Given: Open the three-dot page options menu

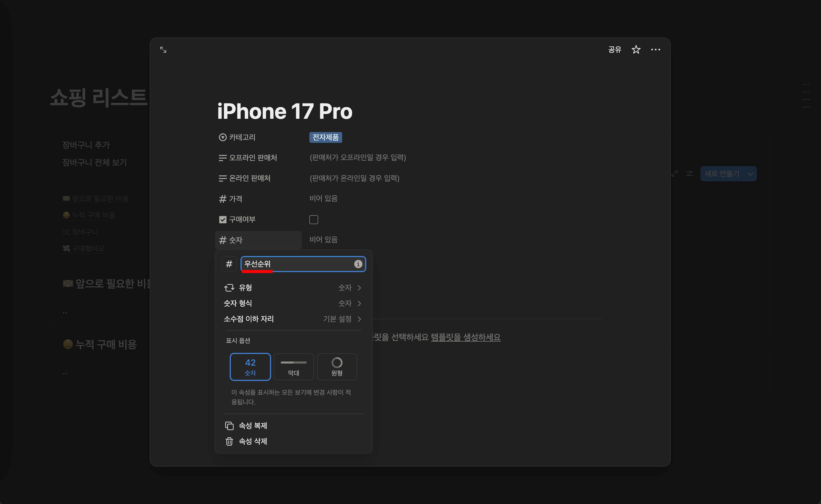Looking at the screenshot, I should point(655,50).
